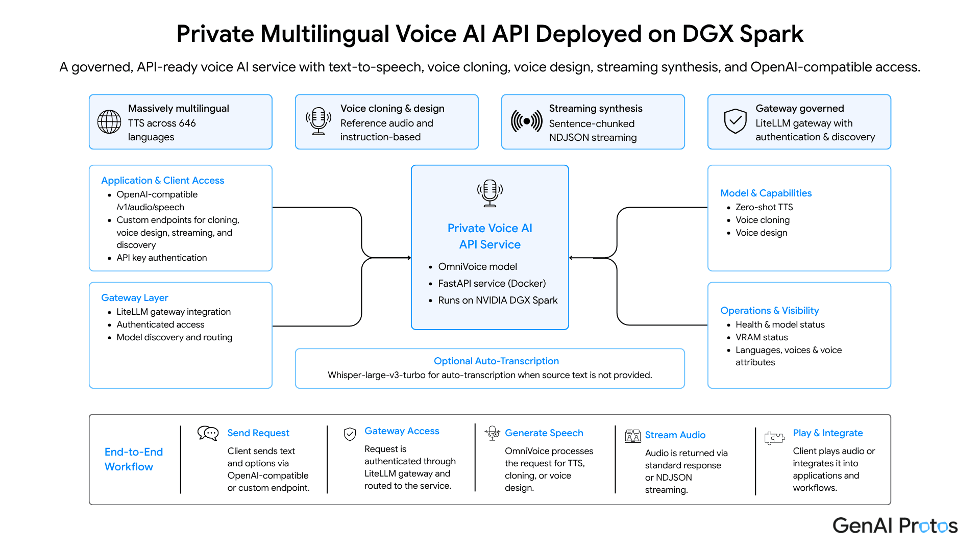The image size is (980, 551).
Task: Click the microphone icon beside Voice cloning & design
Action: [x=318, y=121]
